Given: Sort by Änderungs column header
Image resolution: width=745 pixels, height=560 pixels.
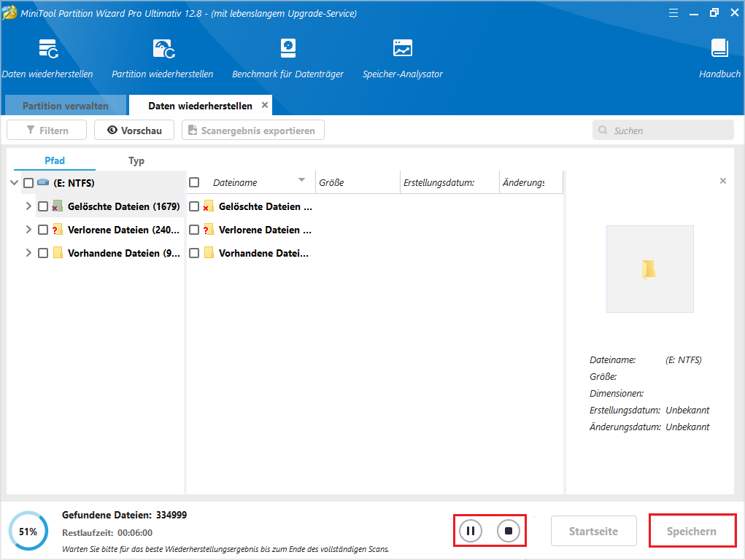Looking at the screenshot, I should tap(531, 182).
